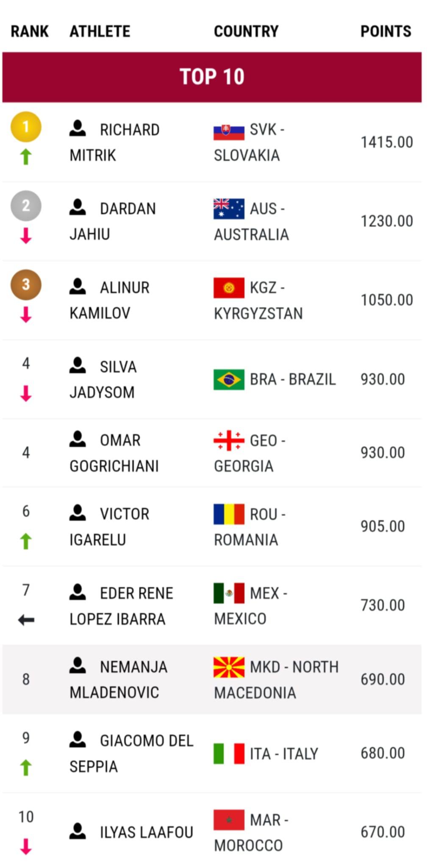Select the Giacomo Del Seppia entry
Screen dimensions: 430x868
pyautogui.click(x=131, y=754)
